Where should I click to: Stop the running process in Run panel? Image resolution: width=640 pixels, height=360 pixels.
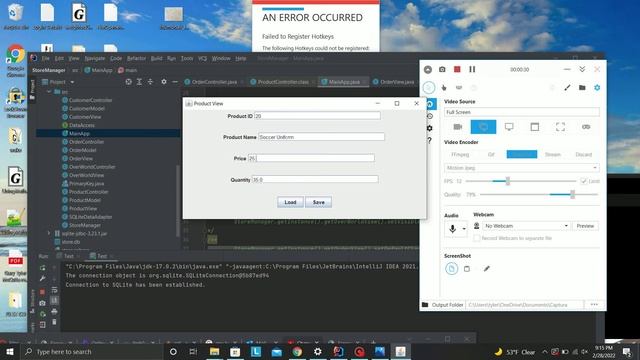[42, 292]
